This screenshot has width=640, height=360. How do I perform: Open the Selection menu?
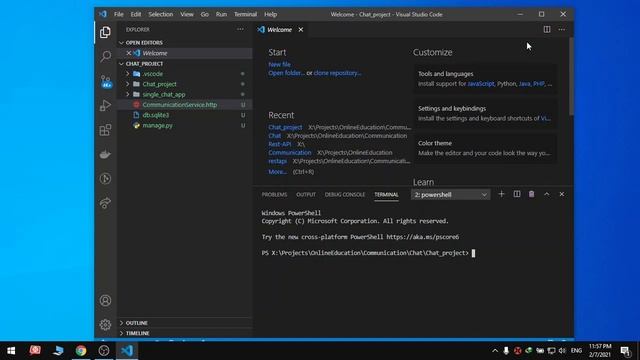[x=160, y=14]
